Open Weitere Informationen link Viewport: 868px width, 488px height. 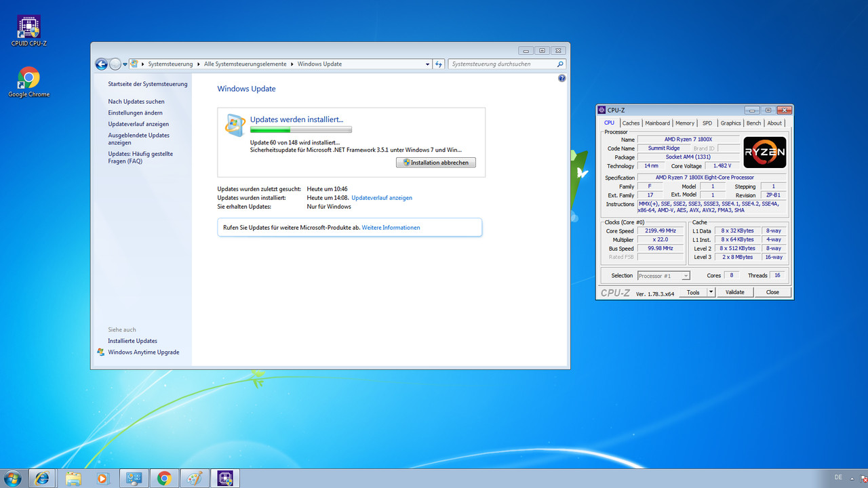click(x=391, y=228)
